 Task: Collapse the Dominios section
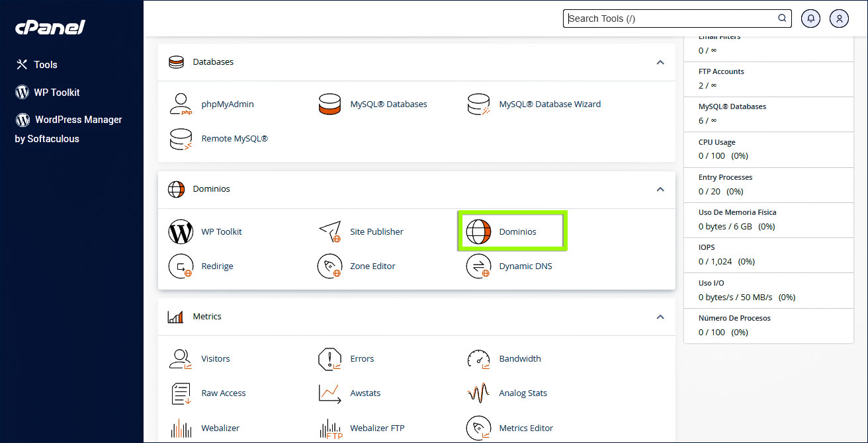coord(660,189)
